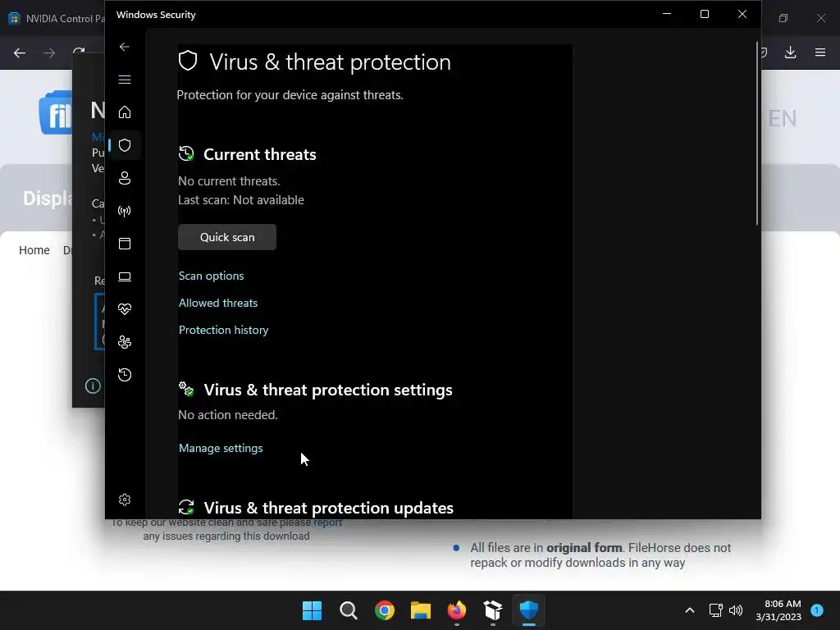The image size is (840, 630).
Task: Open the Protection history link
Action: 223,330
